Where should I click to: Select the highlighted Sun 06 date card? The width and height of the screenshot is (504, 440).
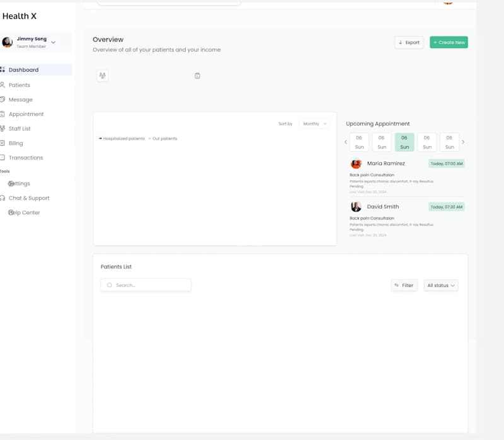pyautogui.click(x=404, y=142)
